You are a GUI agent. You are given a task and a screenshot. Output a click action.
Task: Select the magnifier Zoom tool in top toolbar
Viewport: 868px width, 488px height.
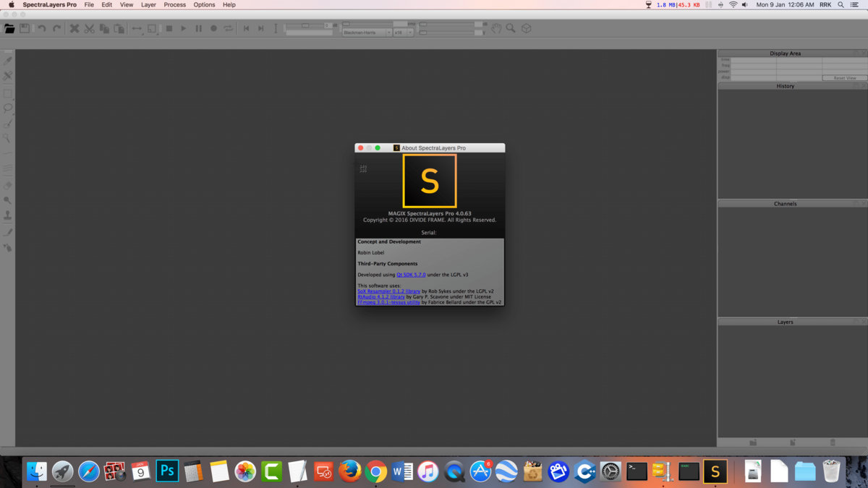(511, 29)
